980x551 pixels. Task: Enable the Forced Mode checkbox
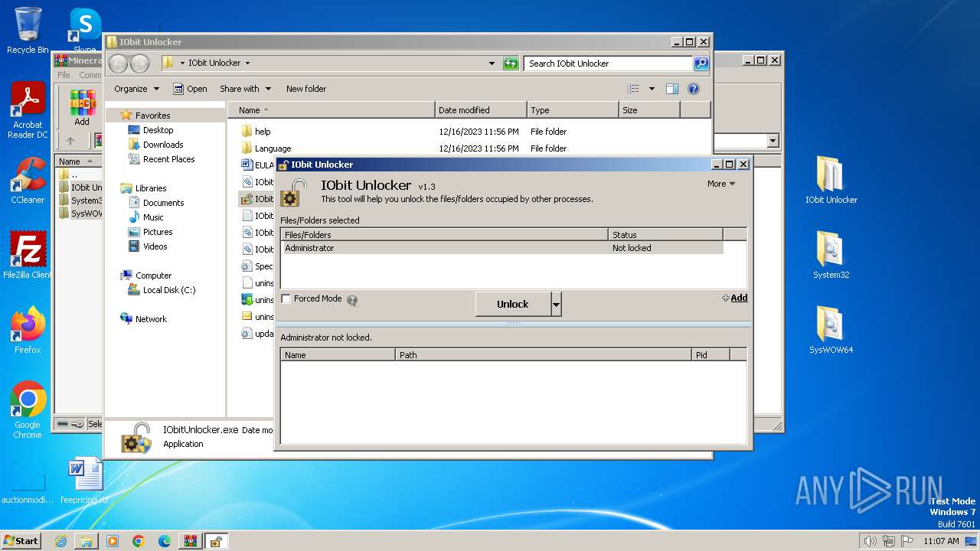[286, 298]
